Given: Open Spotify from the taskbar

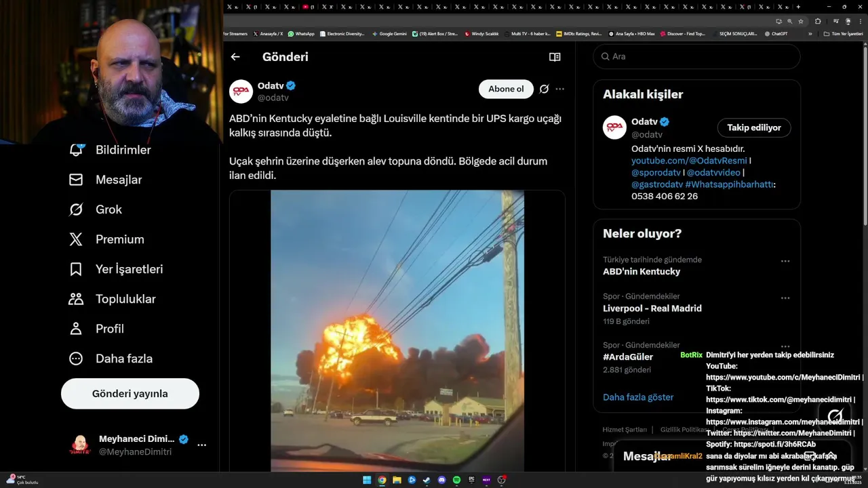Looking at the screenshot, I should coord(456,480).
